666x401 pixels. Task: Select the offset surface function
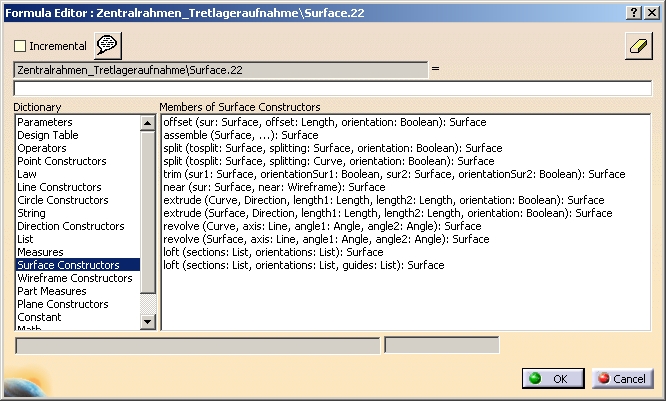[x=325, y=122]
